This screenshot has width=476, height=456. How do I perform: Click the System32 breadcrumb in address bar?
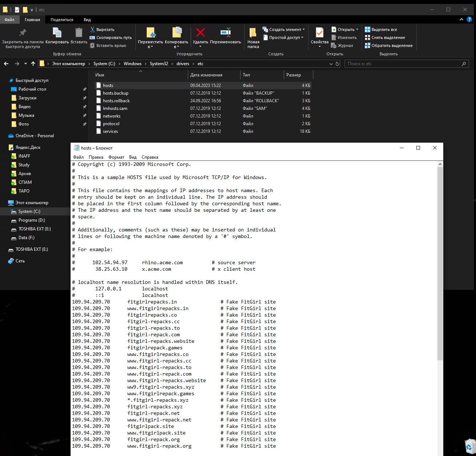pos(159,64)
